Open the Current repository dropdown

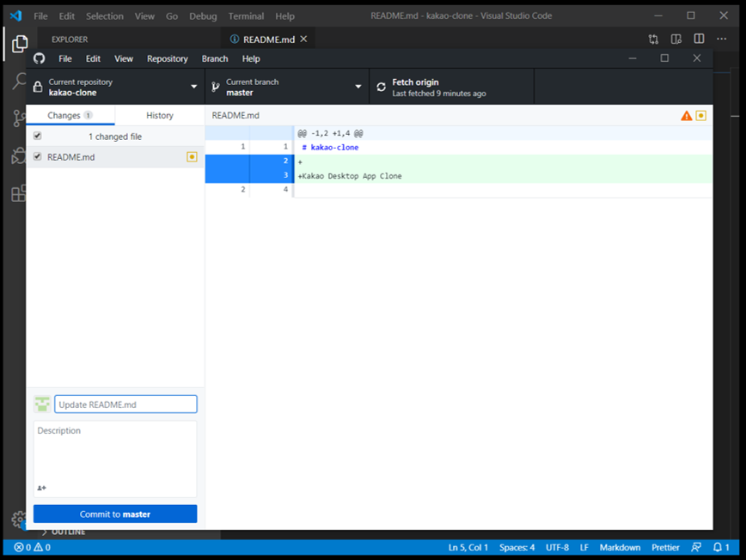116,87
